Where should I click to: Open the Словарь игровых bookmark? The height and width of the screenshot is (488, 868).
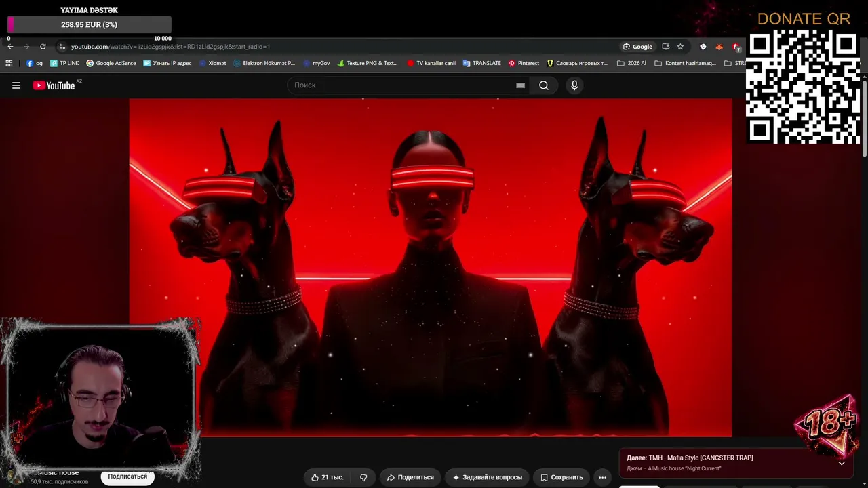click(577, 63)
